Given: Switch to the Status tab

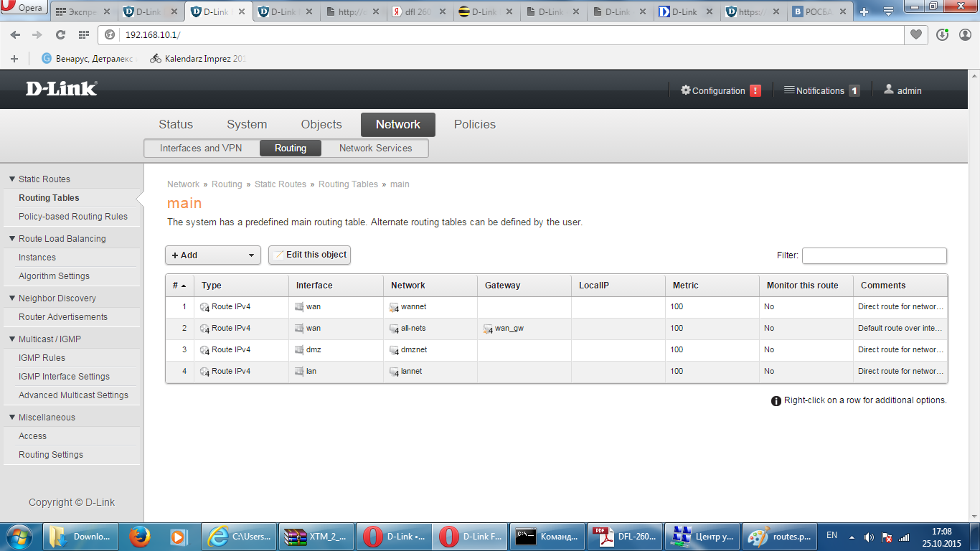Looking at the screenshot, I should [x=176, y=124].
